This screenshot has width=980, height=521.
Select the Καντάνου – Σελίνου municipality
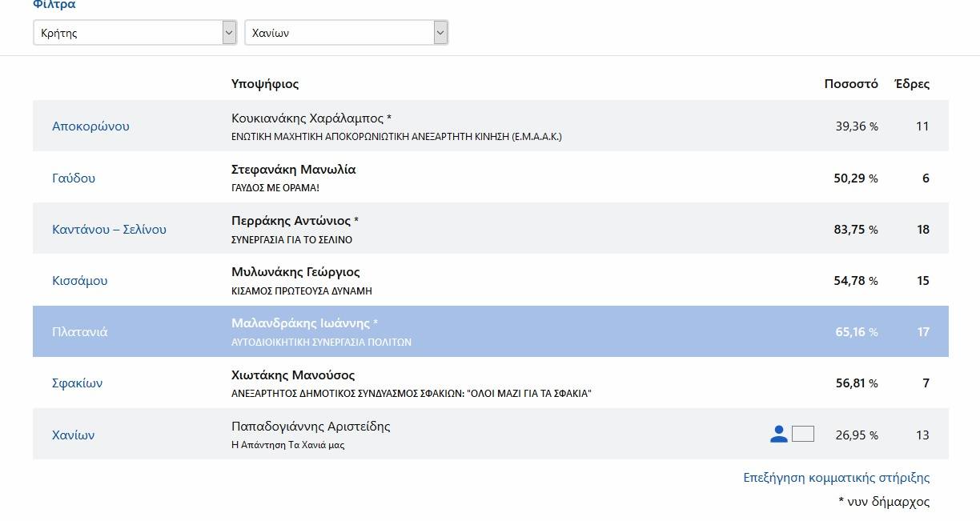point(109,229)
